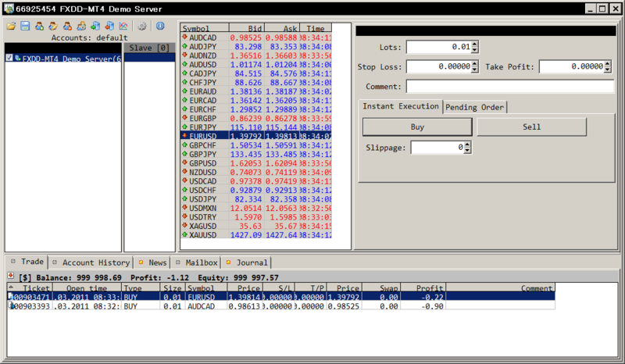The height and width of the screenshot is (364, 625).
Task: Select USDMXN row in quotes list
Action: point(256,208)
